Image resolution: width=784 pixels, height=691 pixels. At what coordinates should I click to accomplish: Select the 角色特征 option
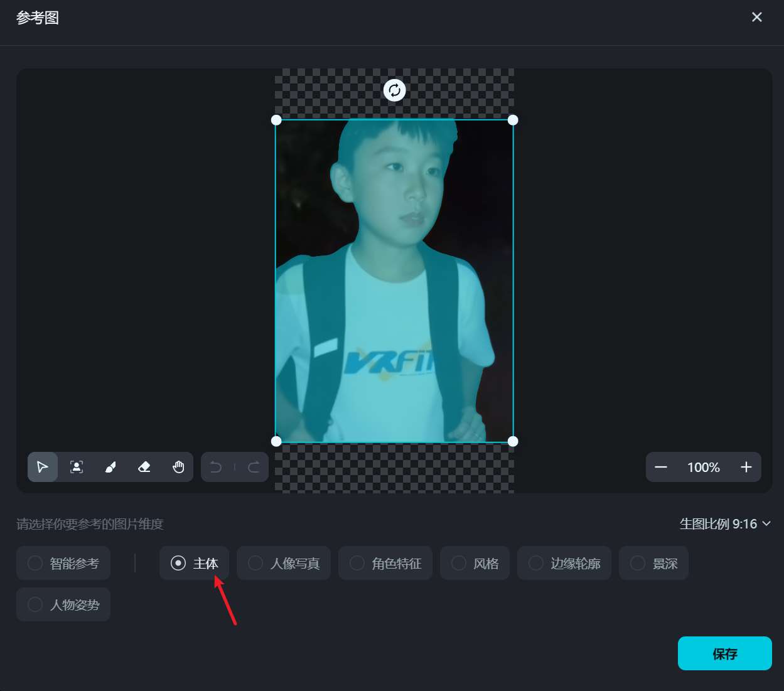(x=385, y=563)
